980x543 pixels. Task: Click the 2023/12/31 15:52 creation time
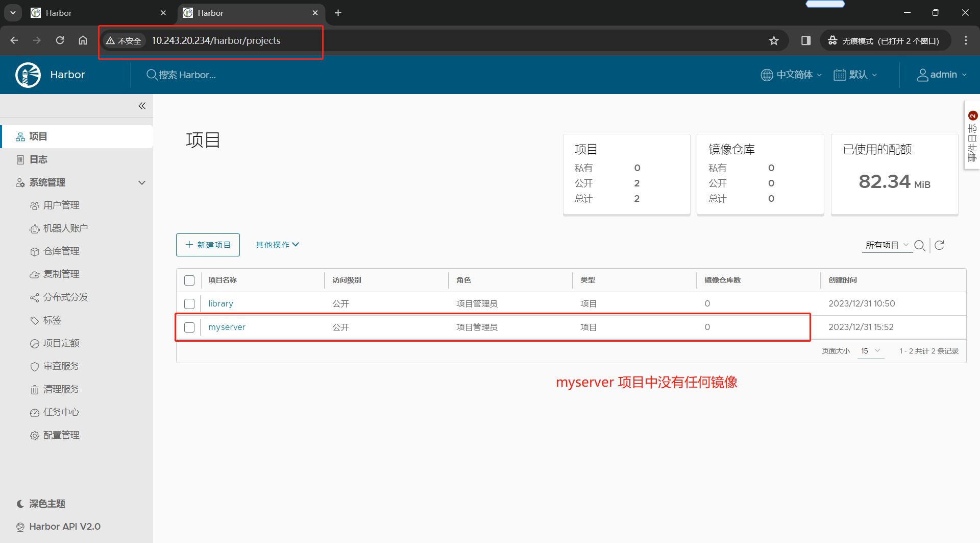(861, 327)
